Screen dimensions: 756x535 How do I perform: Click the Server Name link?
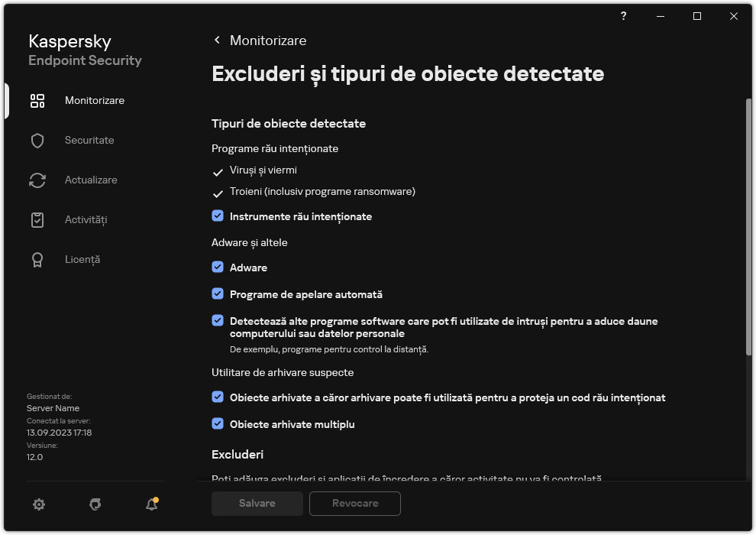click(x=52, y=407)
